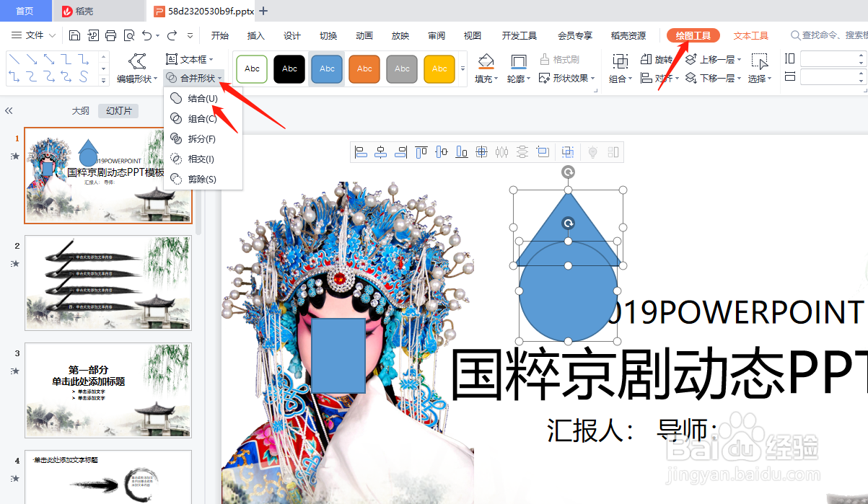Click the Selection Pane (选择) icon
The image size is (868, 504).
tap(759, 61)
